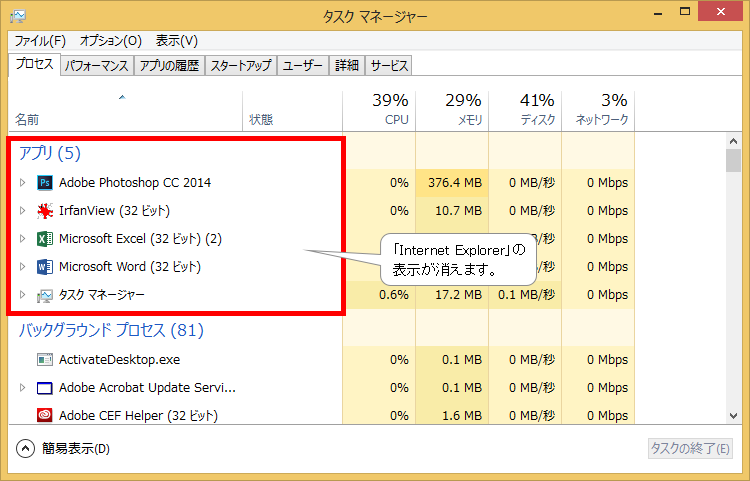Expand the Microsoft Word (32 ビット) row
This screenshot has width=750, height=481.
point(22,267)
